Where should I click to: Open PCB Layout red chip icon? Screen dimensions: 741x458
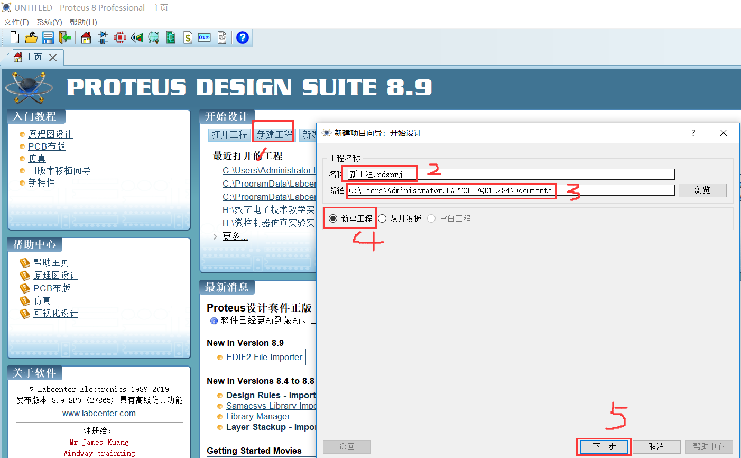(x=120, y=37)
